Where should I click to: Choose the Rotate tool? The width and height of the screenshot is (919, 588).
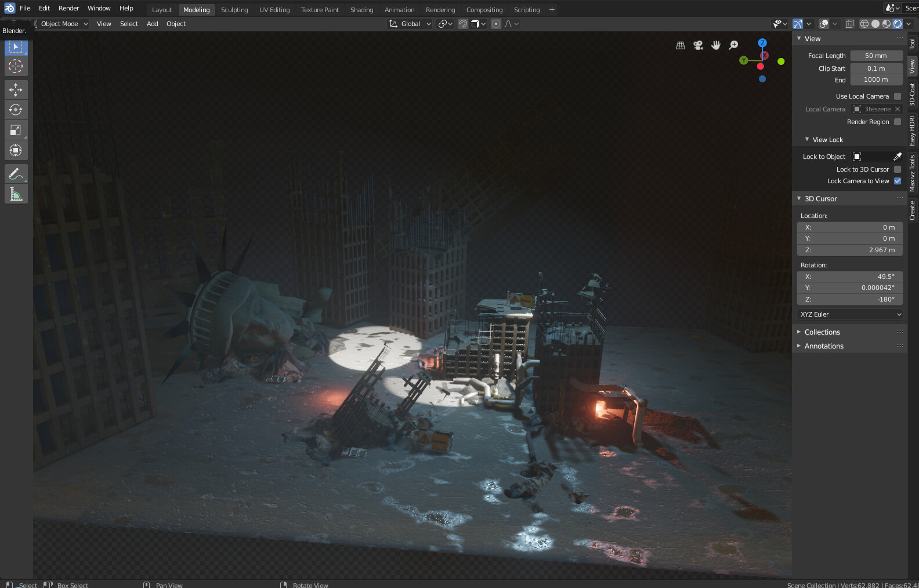coord(16,110)
